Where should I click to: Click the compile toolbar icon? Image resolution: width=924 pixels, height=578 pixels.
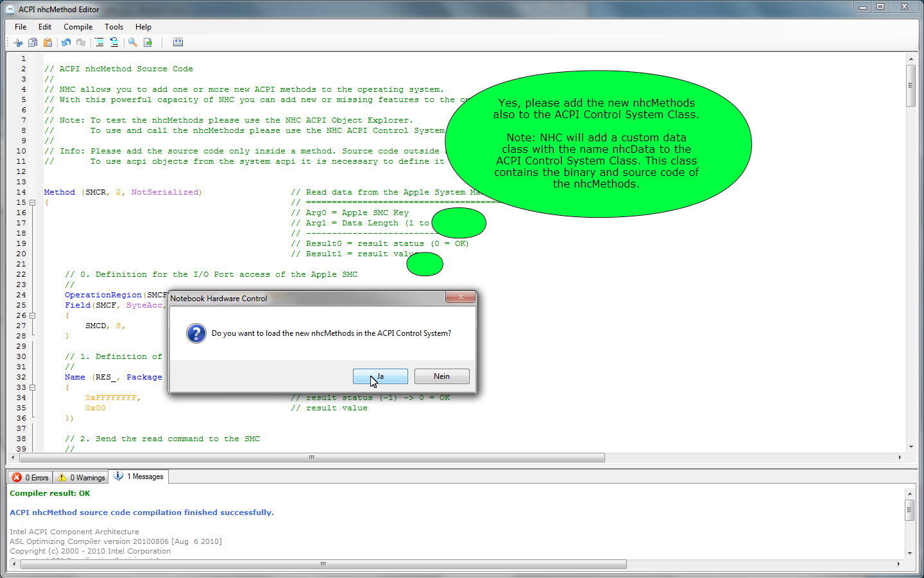[178, 42]
